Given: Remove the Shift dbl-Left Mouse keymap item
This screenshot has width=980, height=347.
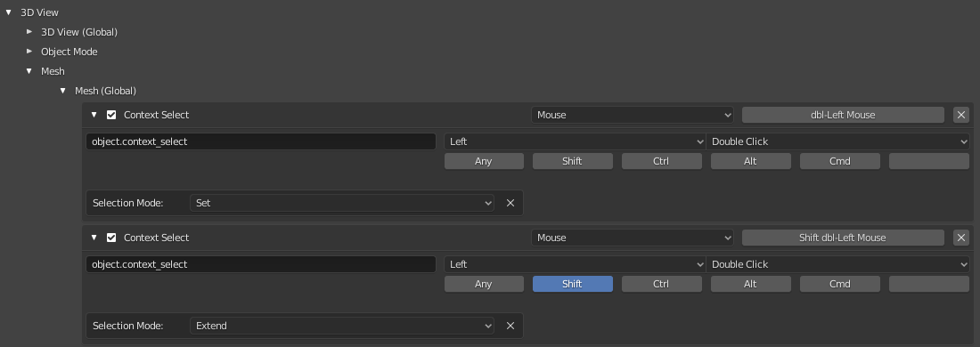Looking at the screenshot, I should click(961, 238).
